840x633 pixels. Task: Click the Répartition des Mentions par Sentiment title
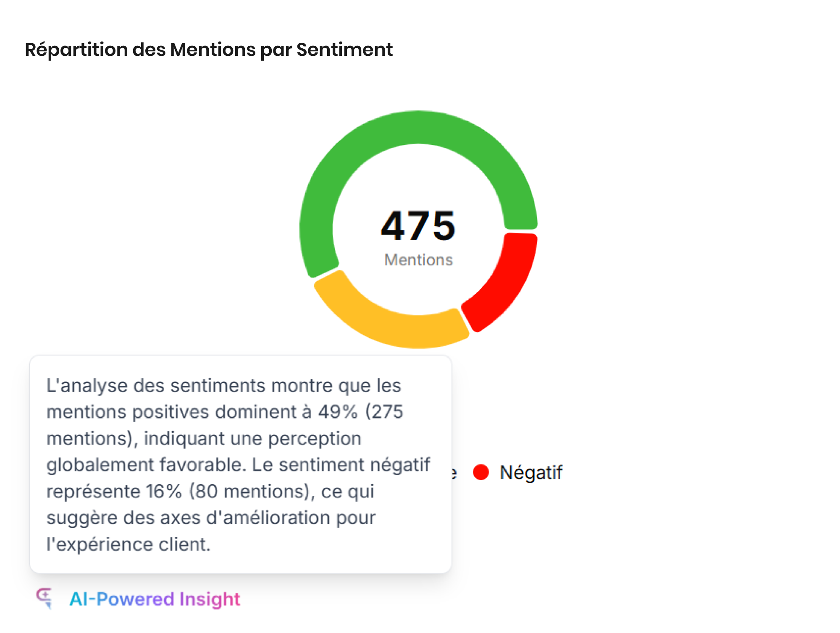209,50
